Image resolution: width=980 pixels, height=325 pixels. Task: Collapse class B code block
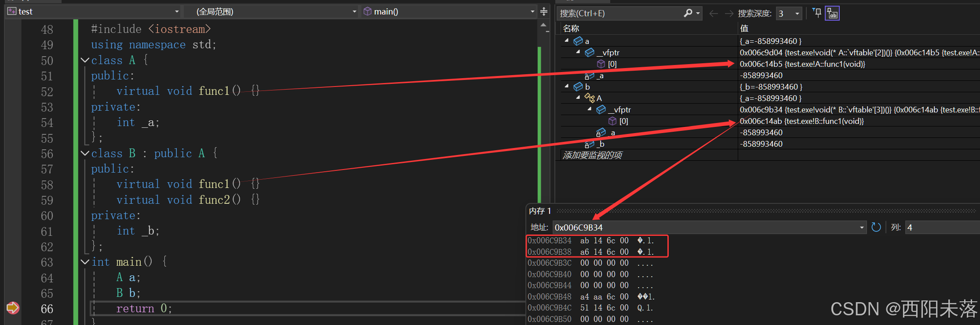[85, 153]
